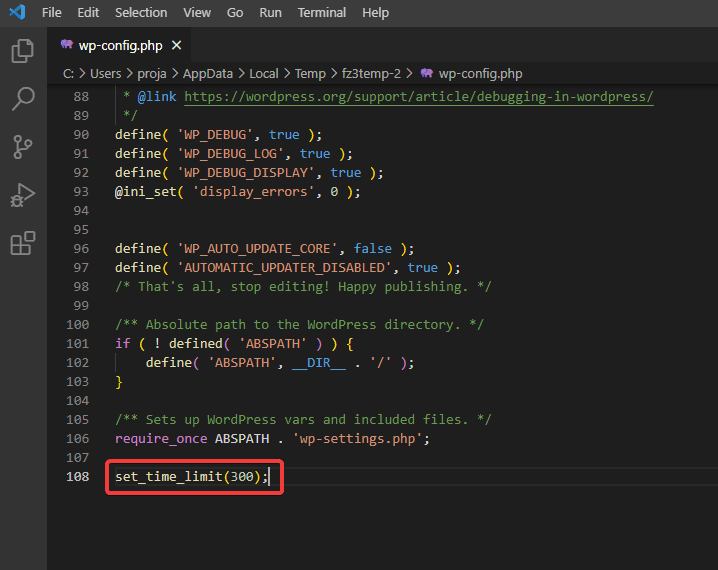
Task: Click 'WP_AUTO_UPDATE_CORE' string on line 96
Action: [257, 249]
